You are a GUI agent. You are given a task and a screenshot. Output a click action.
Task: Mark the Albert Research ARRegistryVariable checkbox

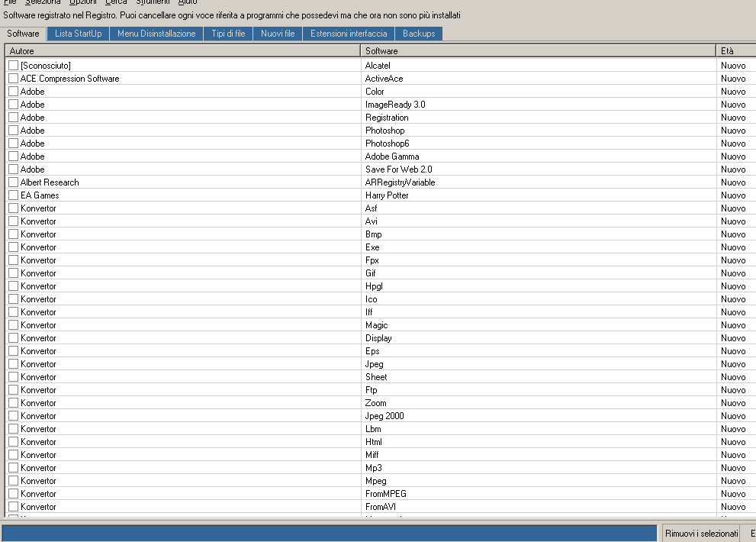click(x=13, y=182)
